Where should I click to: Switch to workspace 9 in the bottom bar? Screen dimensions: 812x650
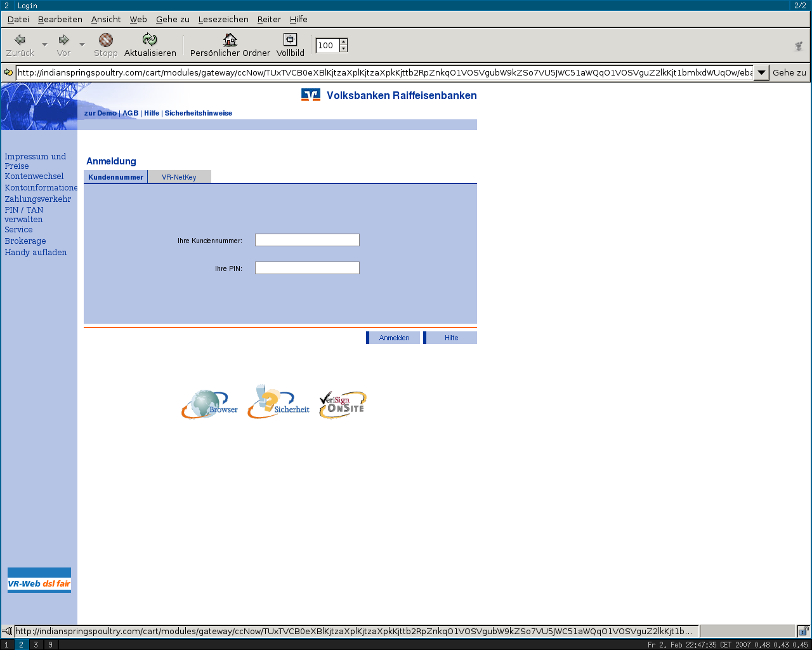[50, 645]
